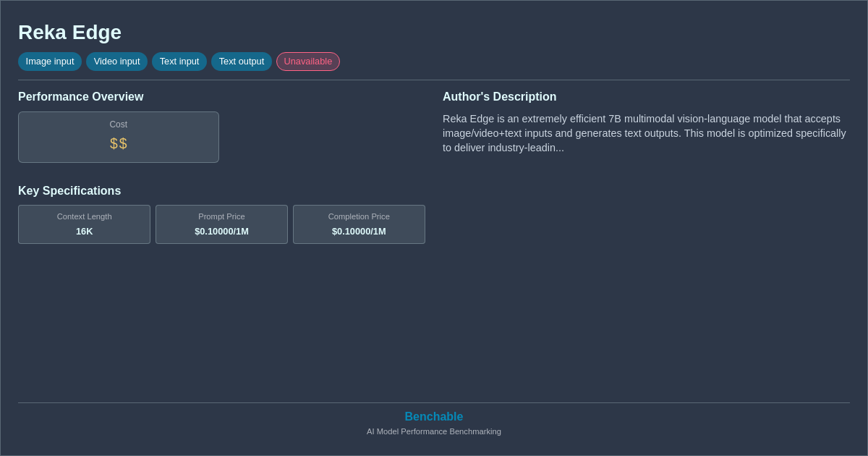Click the Video input tag
The image size is (868, 456).
[116, 62]
